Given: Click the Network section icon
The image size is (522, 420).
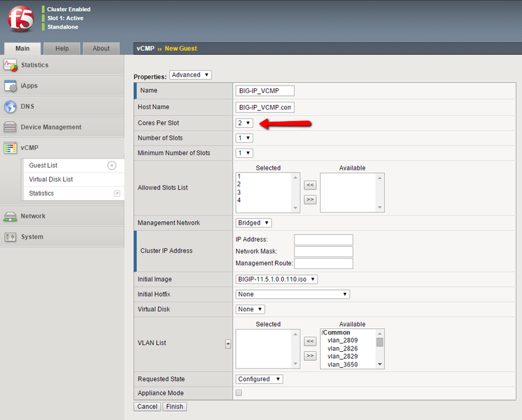Looking at the screenshot, I should coord(10,216).
